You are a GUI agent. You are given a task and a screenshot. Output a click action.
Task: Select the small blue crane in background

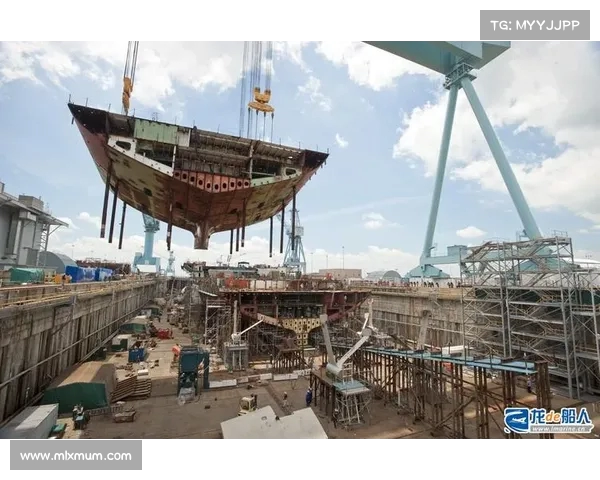(149, 240)
